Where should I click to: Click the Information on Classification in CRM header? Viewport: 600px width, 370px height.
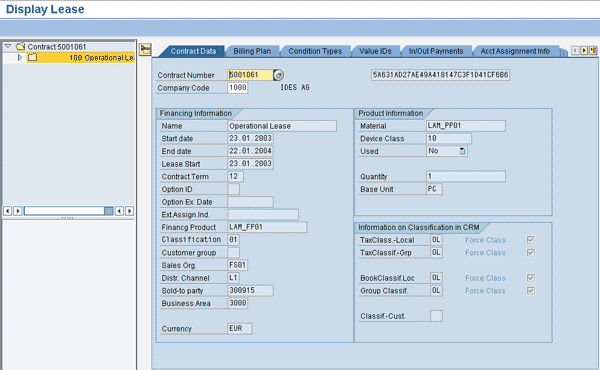pyautogui.click(x=419, y=227)
